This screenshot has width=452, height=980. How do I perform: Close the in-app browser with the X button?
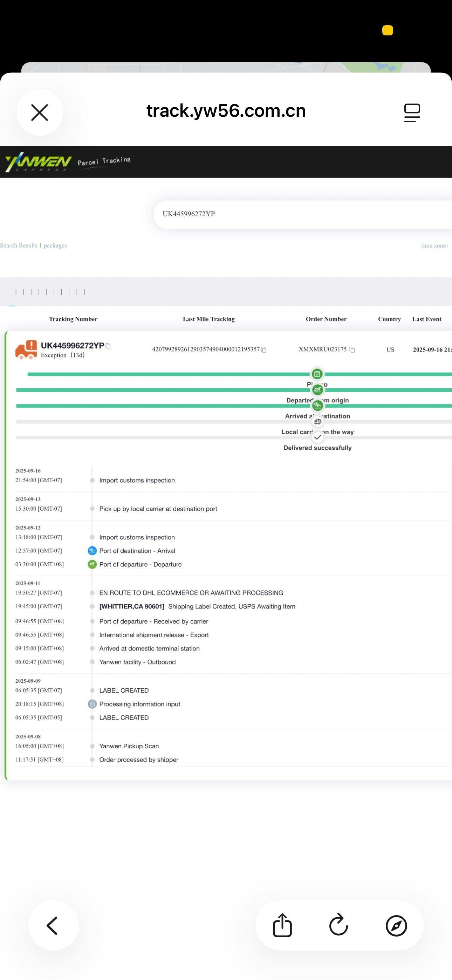(40, 113)
